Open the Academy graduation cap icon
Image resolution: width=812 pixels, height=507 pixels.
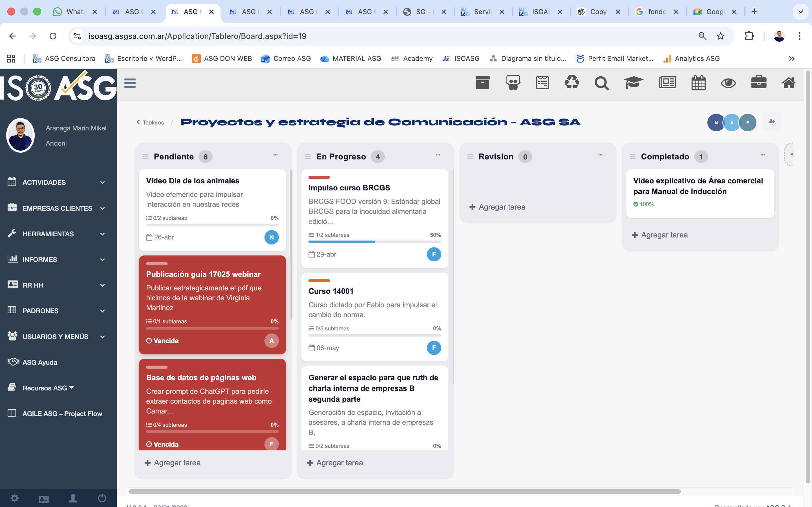click(634, 83)
